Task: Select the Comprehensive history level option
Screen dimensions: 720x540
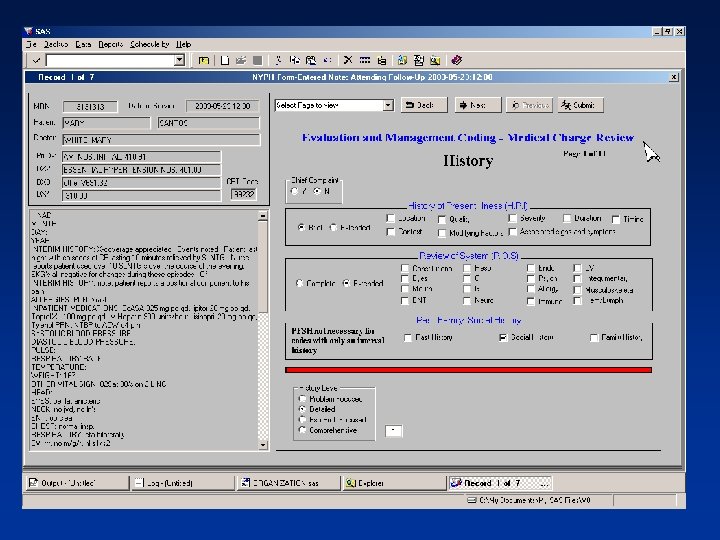Action: pyautogui.click(x=303, y=431)
